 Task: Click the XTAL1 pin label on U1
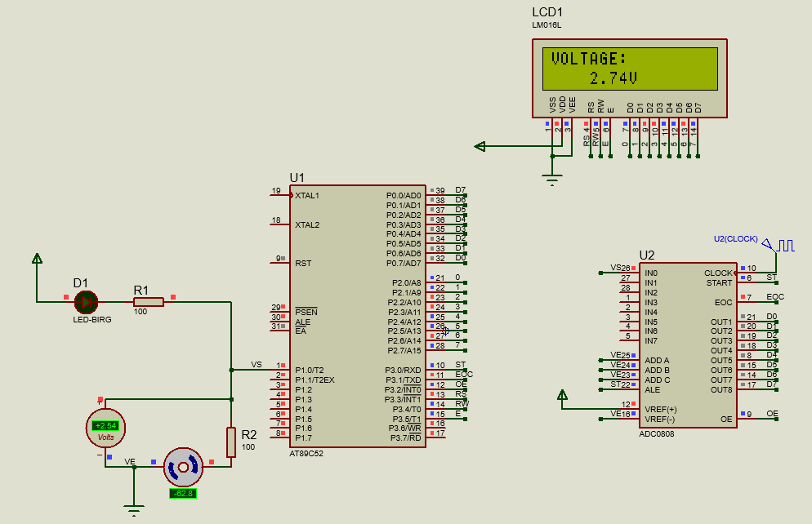[x=307, y=196]
